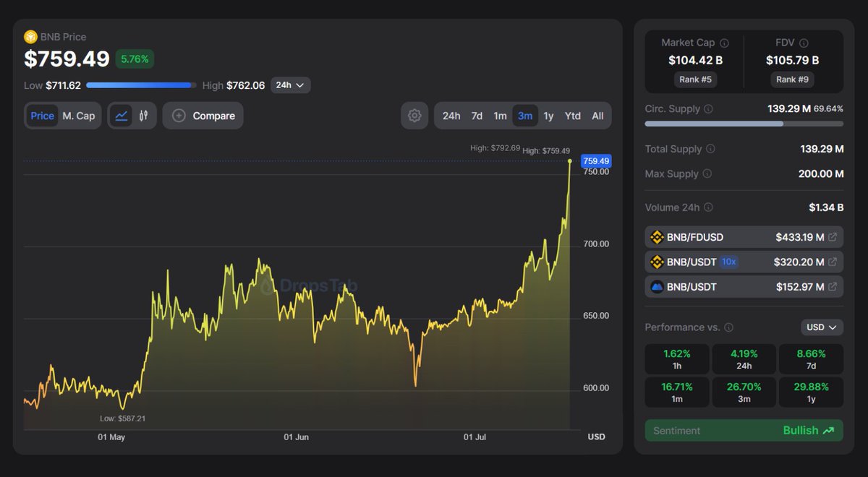The image size is (868, 477).
Task: Click the 759.49 current price label on axis
Action: pos(595,161)
